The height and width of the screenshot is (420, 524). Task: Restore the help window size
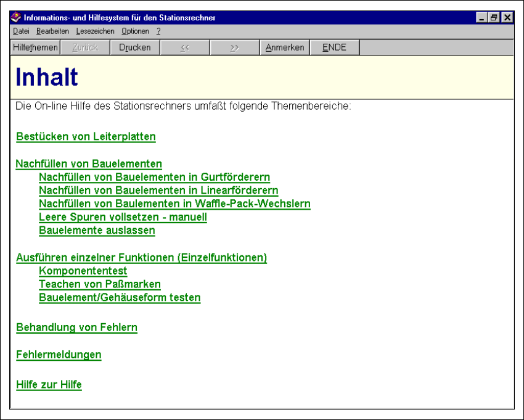point(494,17)
